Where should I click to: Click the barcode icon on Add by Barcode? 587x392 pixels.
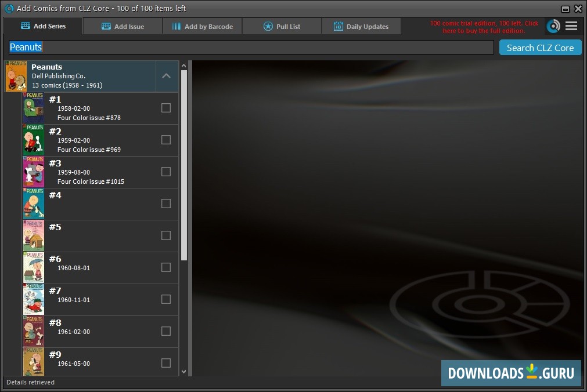point(177,27)
